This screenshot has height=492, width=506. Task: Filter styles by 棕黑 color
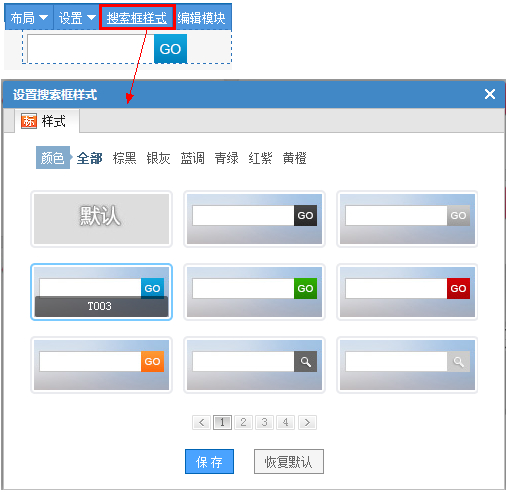(x=124, y=158)
